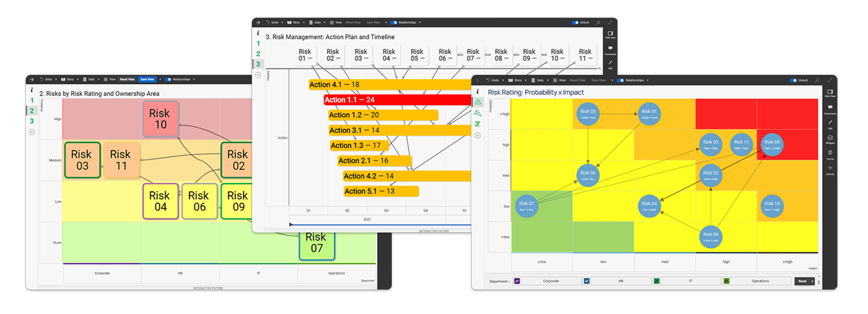Open the Forms panel icon
Screen dimensions: 868x314
point(829,153)
